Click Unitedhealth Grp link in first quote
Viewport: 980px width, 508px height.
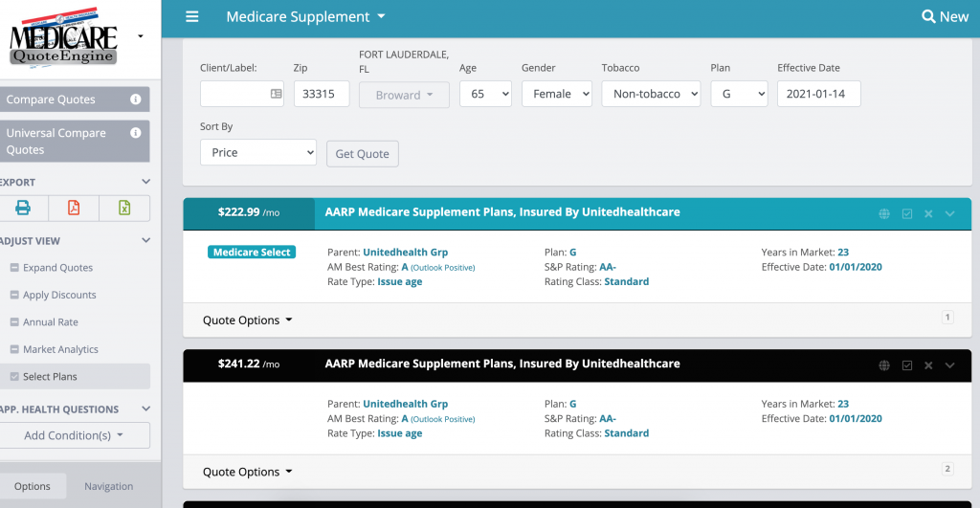[406, 253]
